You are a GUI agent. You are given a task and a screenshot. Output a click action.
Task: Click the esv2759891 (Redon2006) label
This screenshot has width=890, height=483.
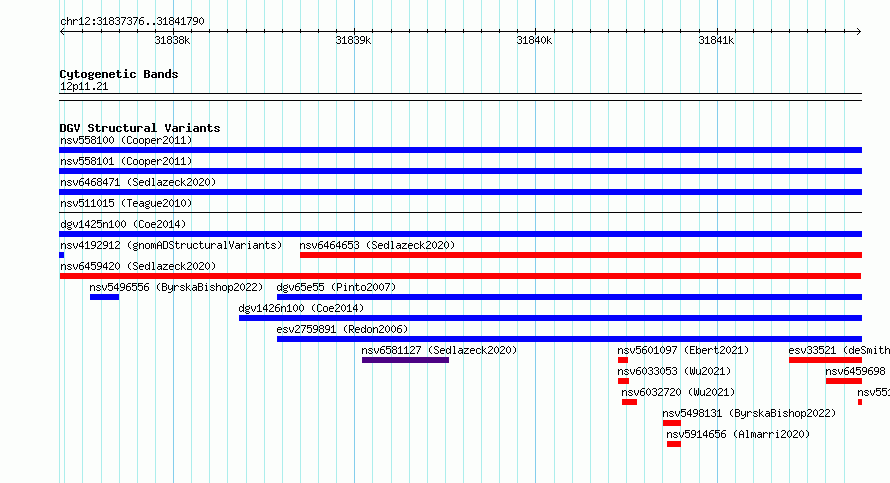click(x=342, y=329)
